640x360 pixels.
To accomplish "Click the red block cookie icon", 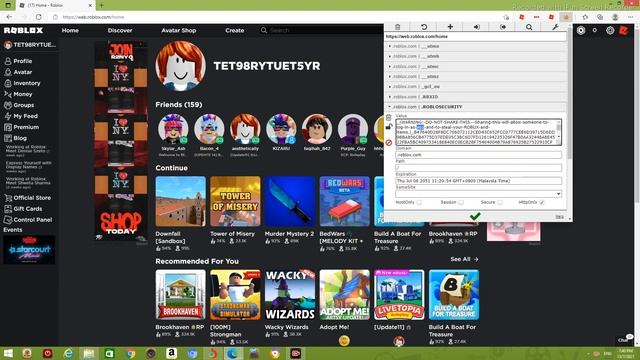I will pyautogui.click(x=389, y=142).
